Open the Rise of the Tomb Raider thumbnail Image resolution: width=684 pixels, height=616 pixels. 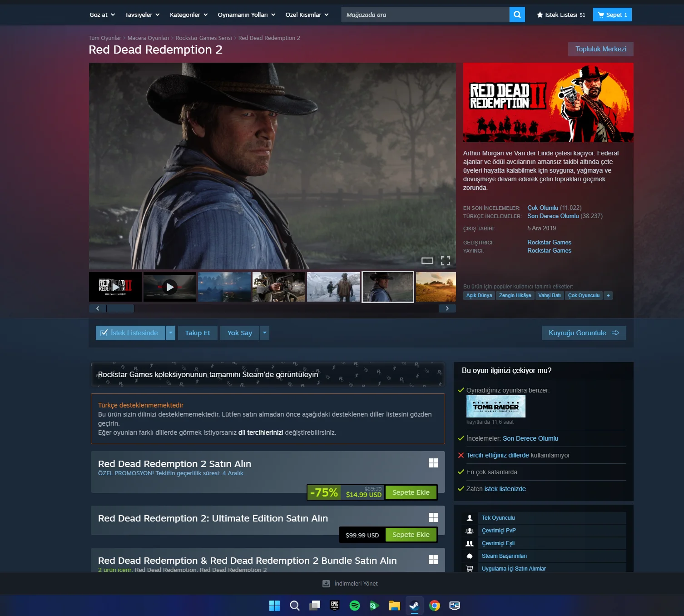pyautogui.click(x=496, y=407)
